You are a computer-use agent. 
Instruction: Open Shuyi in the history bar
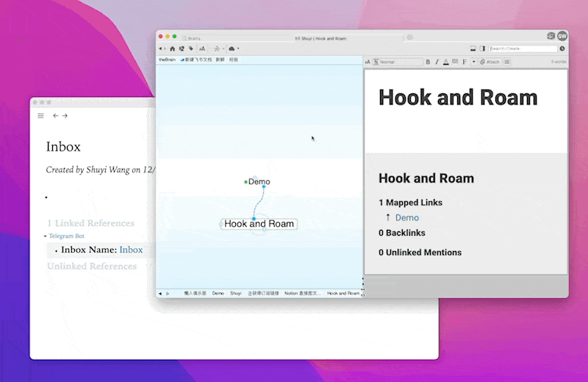(x=236, y=294)
